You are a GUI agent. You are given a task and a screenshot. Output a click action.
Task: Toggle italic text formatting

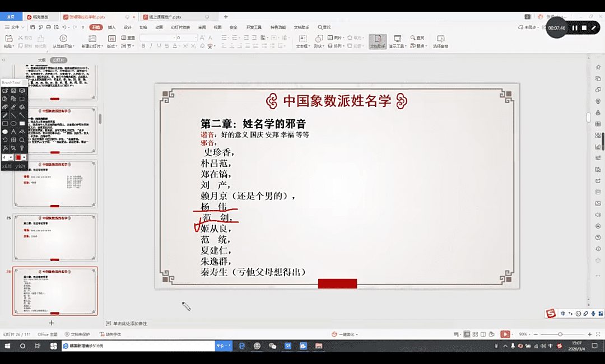[x=151, y=46]
